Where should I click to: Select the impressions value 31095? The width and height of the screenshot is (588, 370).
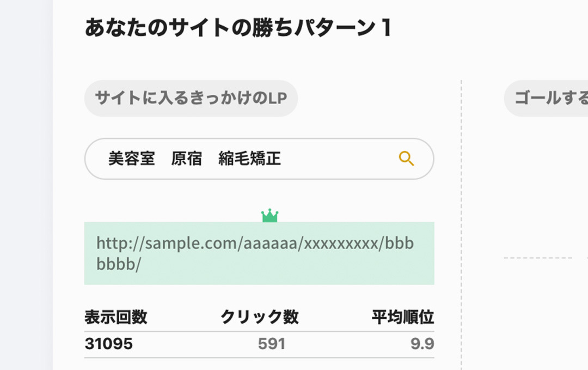(x=109, y=344)
